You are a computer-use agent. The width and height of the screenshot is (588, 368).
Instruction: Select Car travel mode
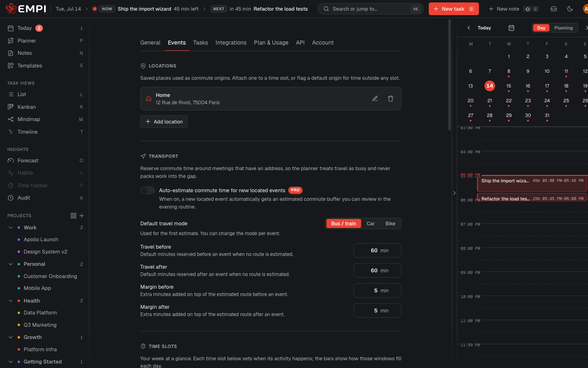tap(371, 224)
